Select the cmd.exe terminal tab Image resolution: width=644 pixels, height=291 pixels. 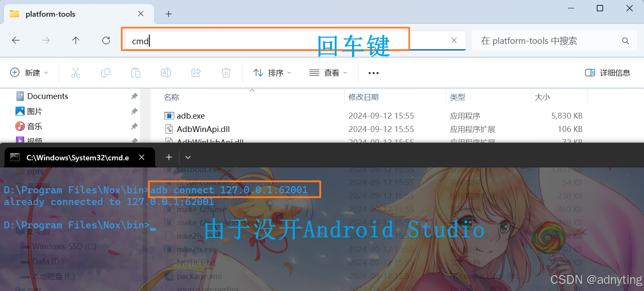pyautogui.click(x=79, y=157)
